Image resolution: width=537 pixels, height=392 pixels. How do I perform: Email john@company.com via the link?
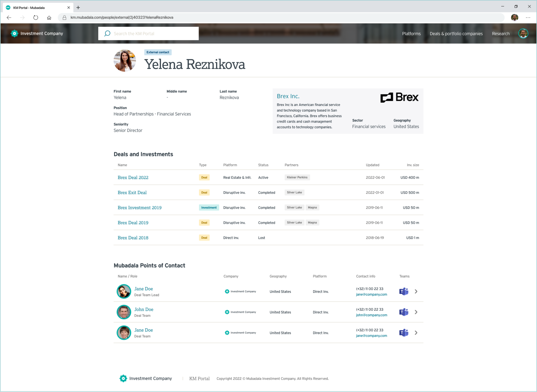(371, 315)
